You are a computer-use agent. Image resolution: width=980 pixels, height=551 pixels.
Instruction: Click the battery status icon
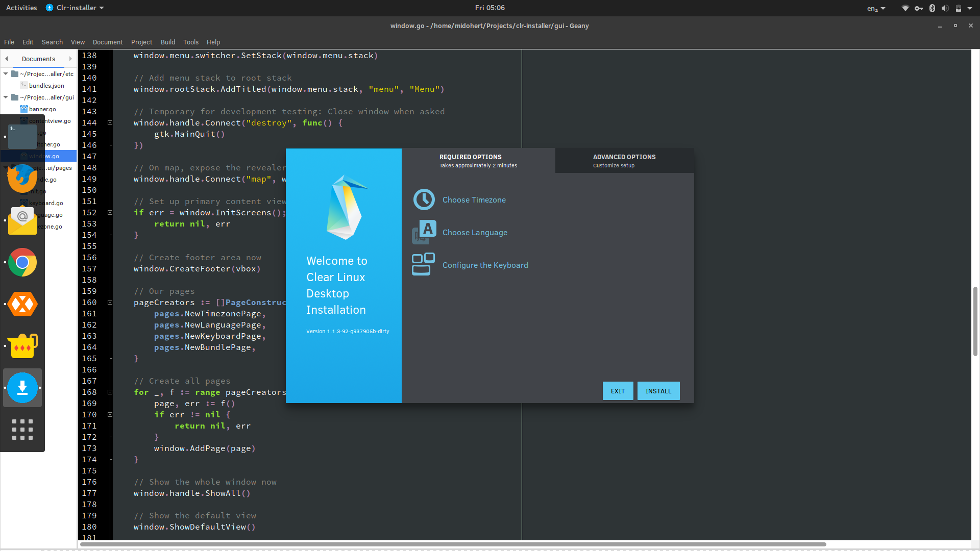tap(959, 8)
